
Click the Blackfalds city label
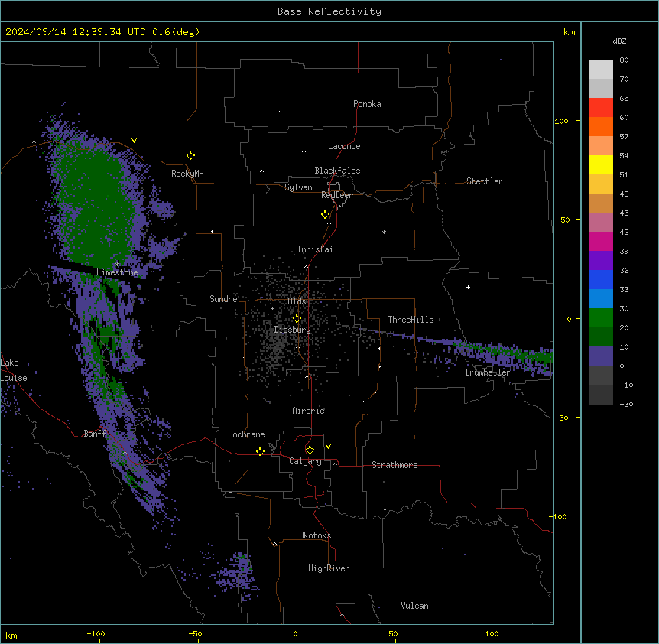pyautogui.click(x=337, y=171)
